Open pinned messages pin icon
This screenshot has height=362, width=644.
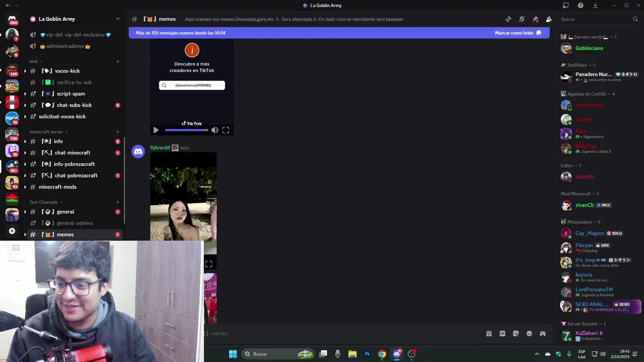tap(535, 19)
